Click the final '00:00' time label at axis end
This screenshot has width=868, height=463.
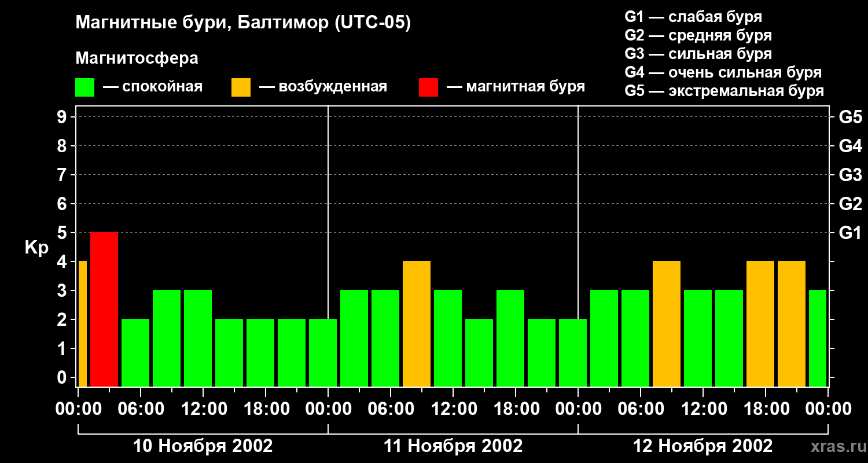coord(828,409)
